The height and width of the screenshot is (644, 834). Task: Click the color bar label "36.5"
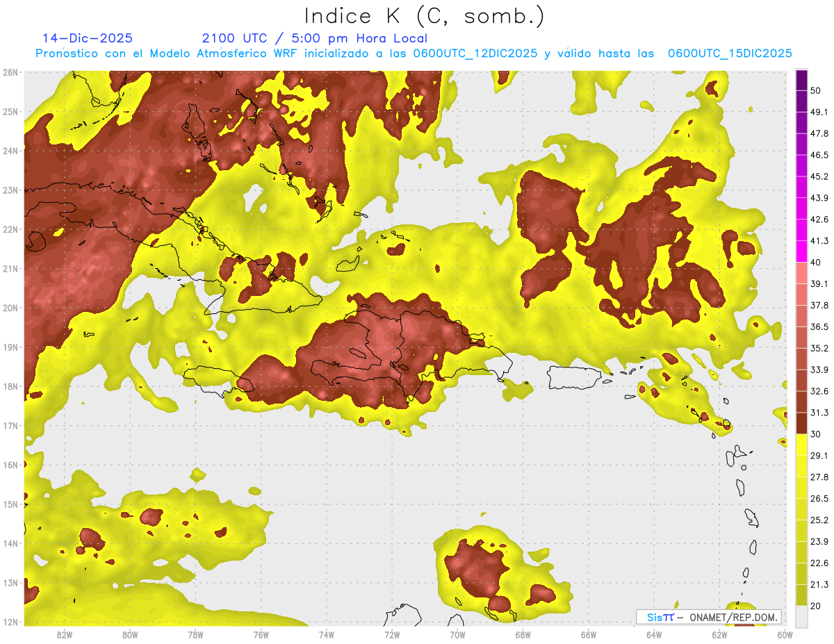point(819,327)
